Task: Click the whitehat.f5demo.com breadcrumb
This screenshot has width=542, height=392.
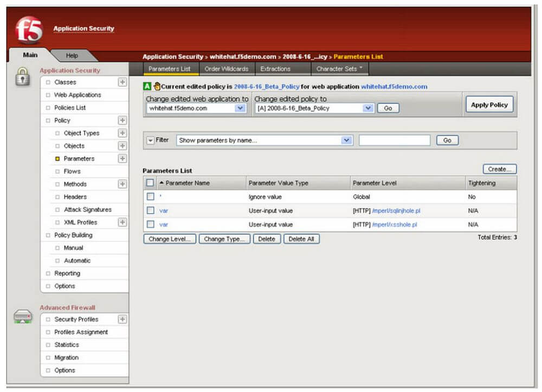Action: click(243, 57)
